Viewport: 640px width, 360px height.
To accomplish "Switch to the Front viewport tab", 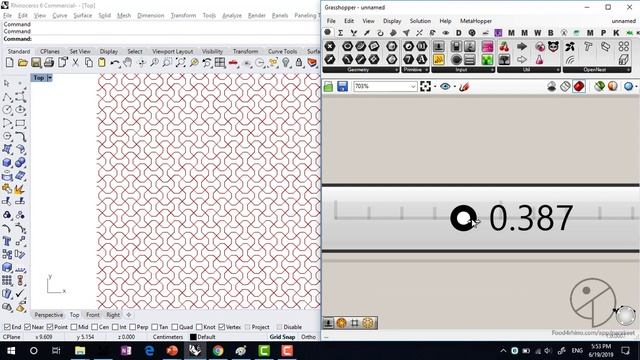I will tap(93, 315).
